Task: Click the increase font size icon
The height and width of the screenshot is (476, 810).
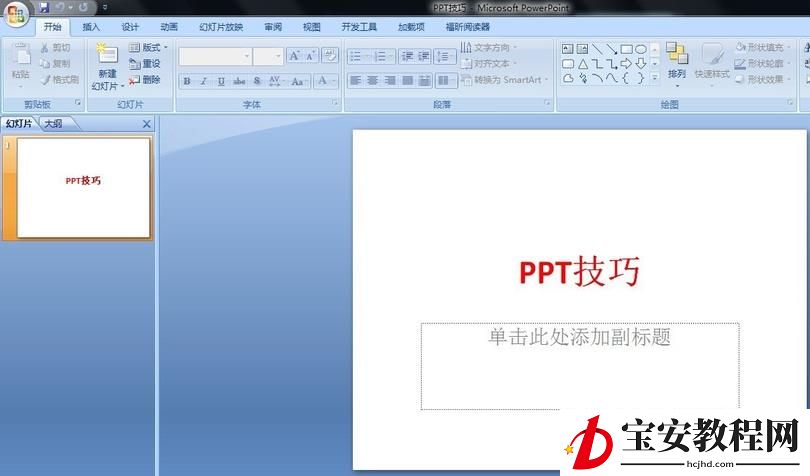Action: pos(294,55)
